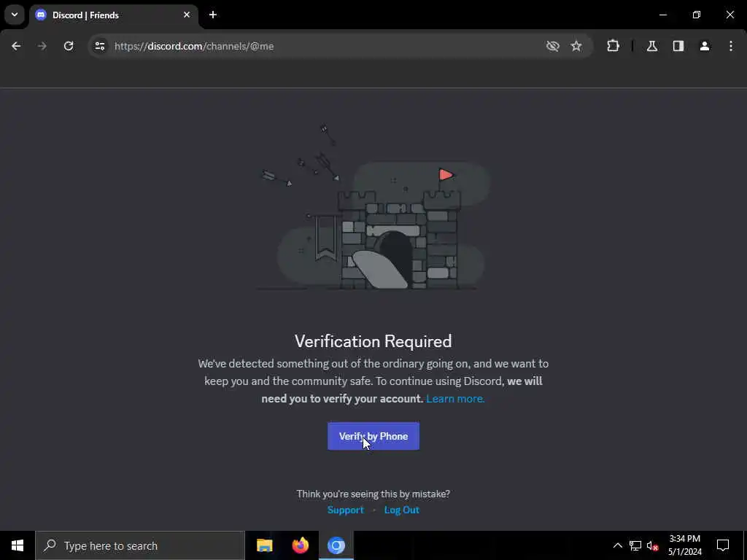Viewport: 747px width, 560px height.
Task: Close the Chrome window
Action: 729,15
